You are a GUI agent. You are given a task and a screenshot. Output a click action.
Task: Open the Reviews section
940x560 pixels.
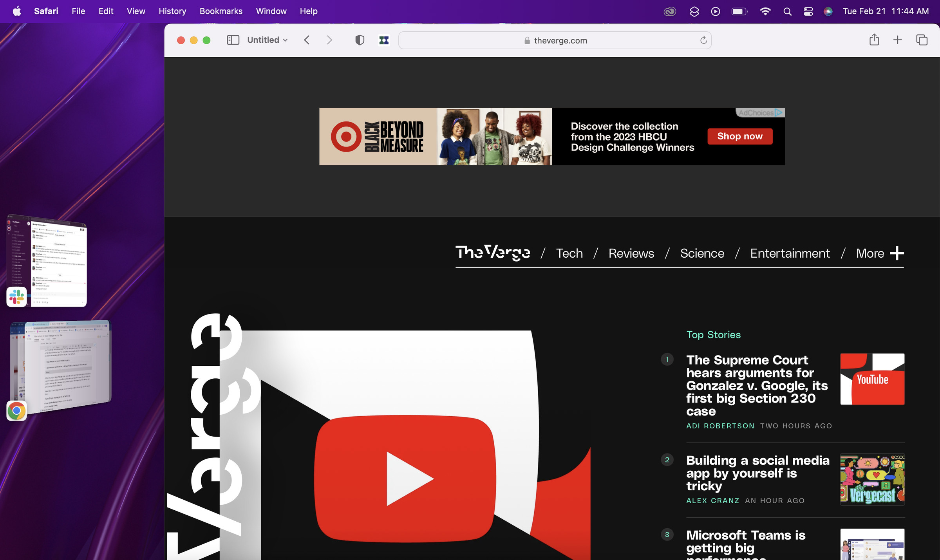[x=631, y=253]
